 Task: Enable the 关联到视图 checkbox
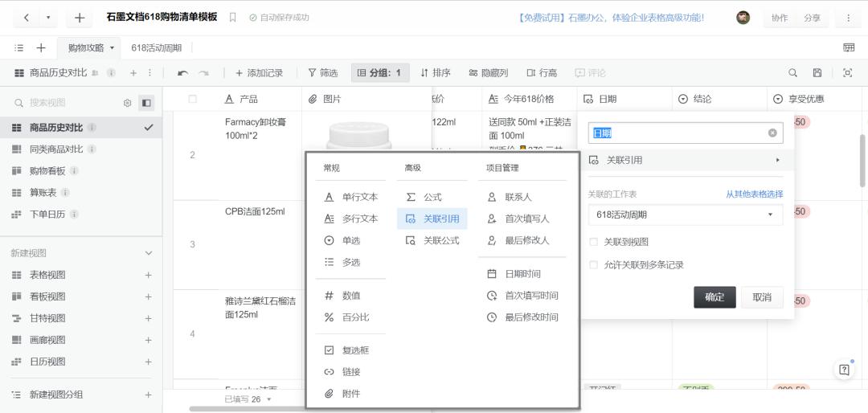coord(593,242)
